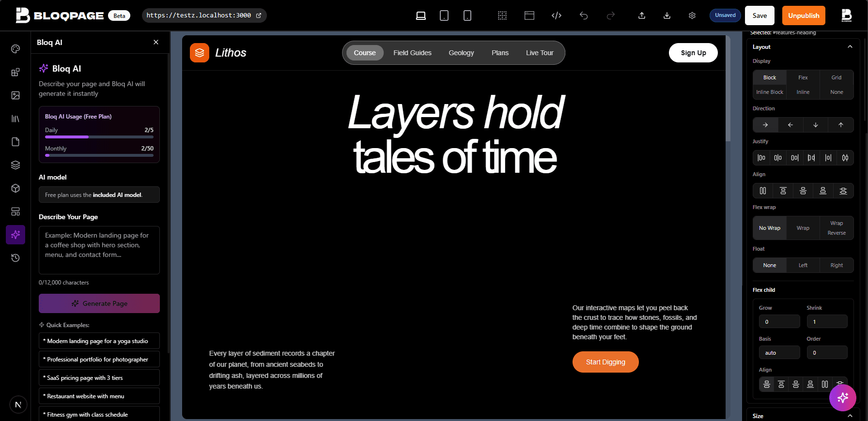The image size is (868, 421).
Task: Set display to Grid
Action: click(x=837, y=77)
